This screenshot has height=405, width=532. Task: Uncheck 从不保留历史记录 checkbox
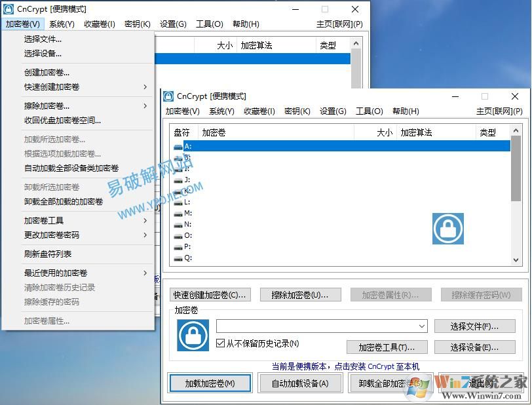[x=219, y=341]
